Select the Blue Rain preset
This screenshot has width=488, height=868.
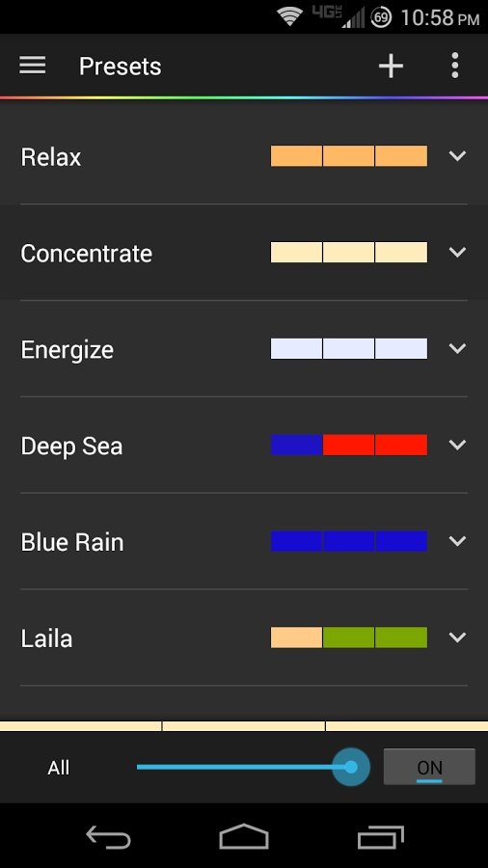click(x=243, y=541)
